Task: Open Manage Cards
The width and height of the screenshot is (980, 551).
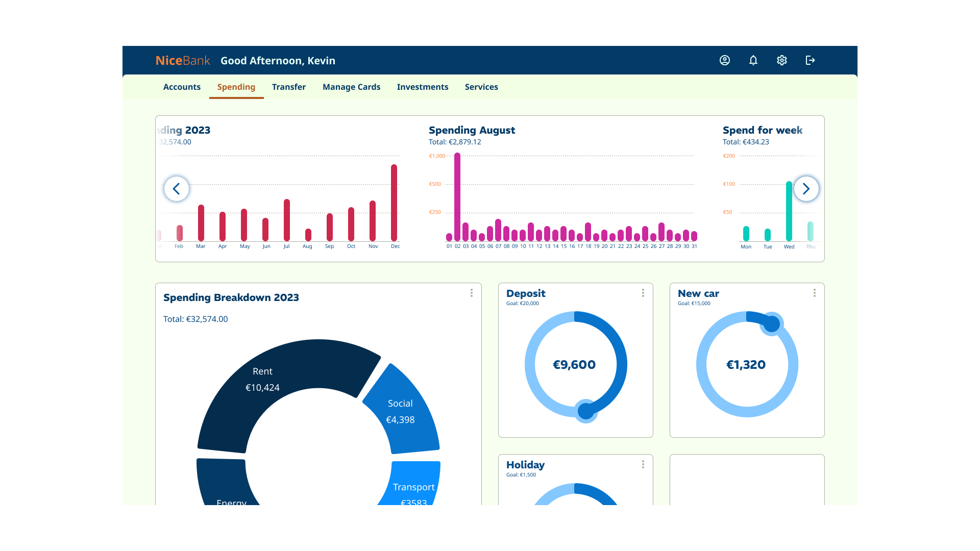Action: click(x=351, y=87)
